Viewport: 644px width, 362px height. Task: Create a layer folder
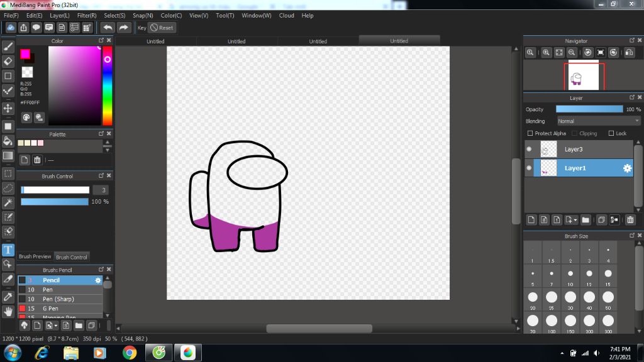(x=586, y=220)
